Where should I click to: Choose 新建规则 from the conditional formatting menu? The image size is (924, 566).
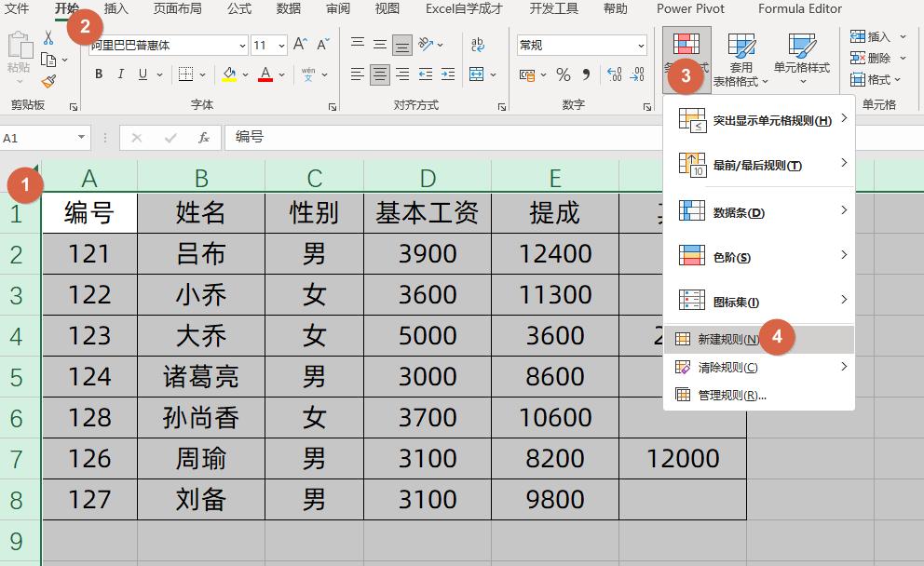point(725,339)
